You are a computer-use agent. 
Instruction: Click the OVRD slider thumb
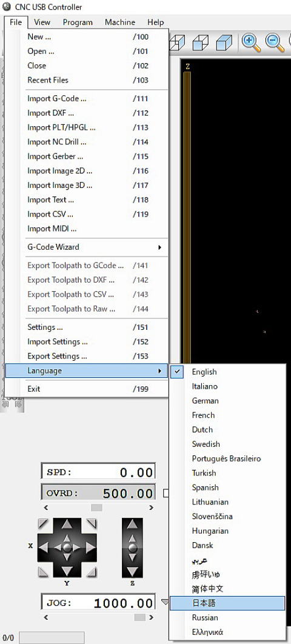coord(96,508)
